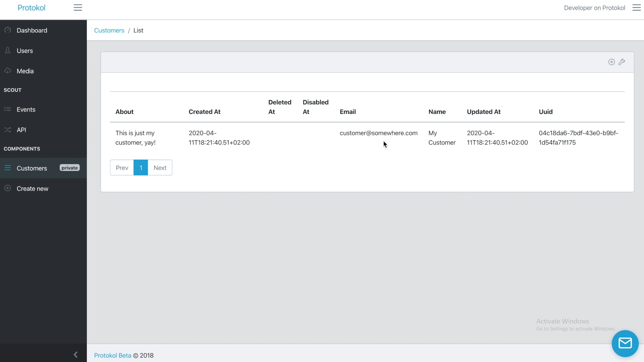
Task: Go to the Next page
Action: click(x=160, y=168)
